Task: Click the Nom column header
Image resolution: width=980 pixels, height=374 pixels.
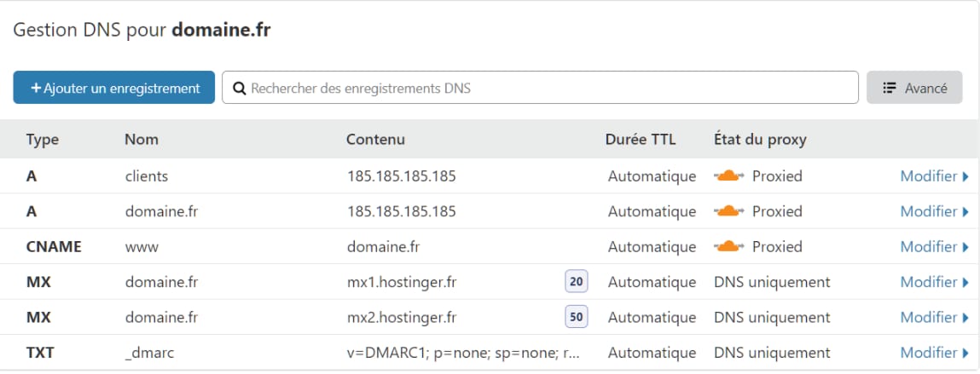Action: (x=142, y=139)
